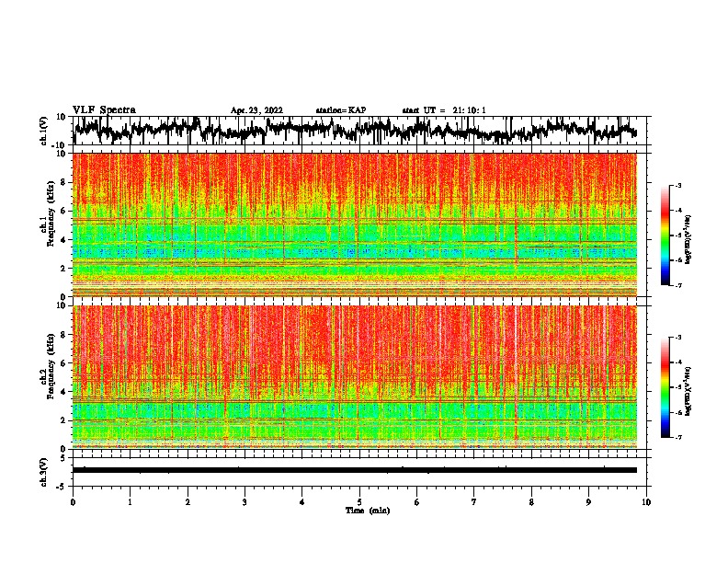Click time axis tick label "4"
The height and width of the screenshot is (563, 728).
click(301, 502)
